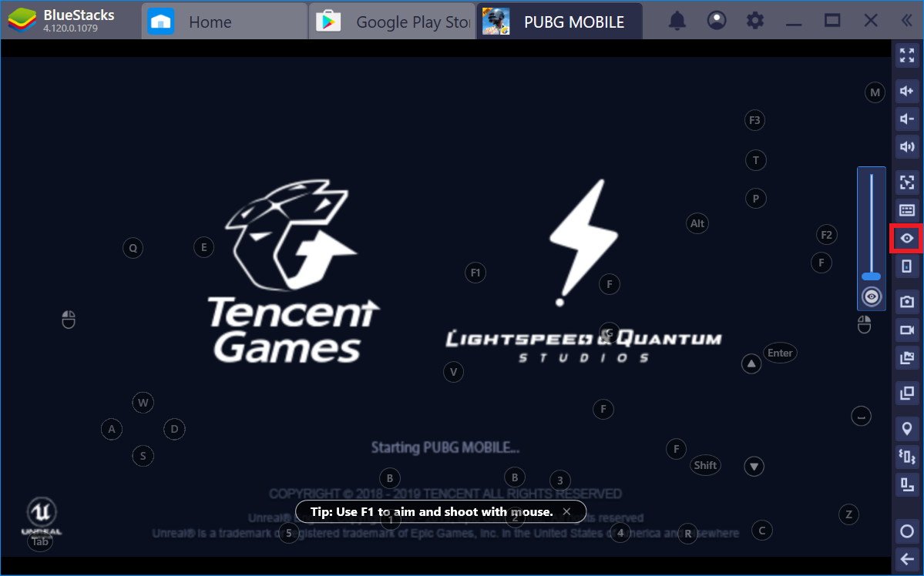Image resolution: width=924 pixels, height=576 pixels.
Task: Switch to the Home tab
Action: point(224,22)
